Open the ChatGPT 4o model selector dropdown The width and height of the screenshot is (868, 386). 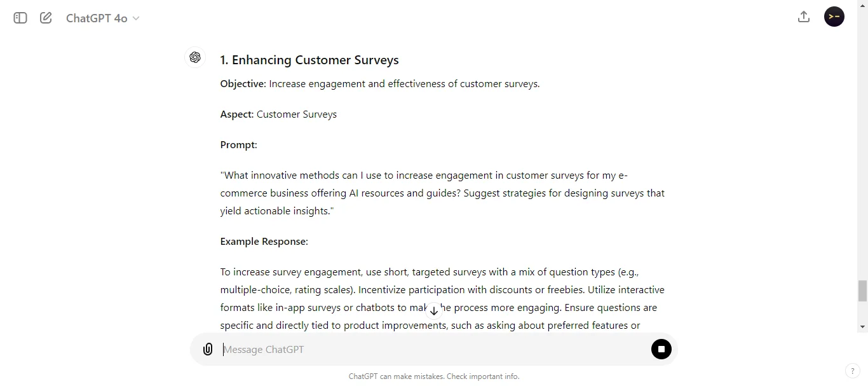pos(102,18)
